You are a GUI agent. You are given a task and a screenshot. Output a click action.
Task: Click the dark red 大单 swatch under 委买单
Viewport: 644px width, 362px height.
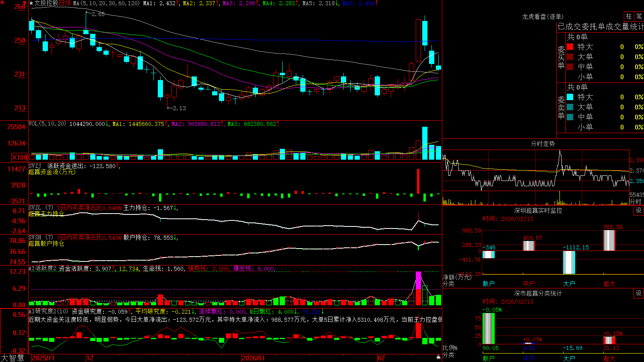[570, 57]
